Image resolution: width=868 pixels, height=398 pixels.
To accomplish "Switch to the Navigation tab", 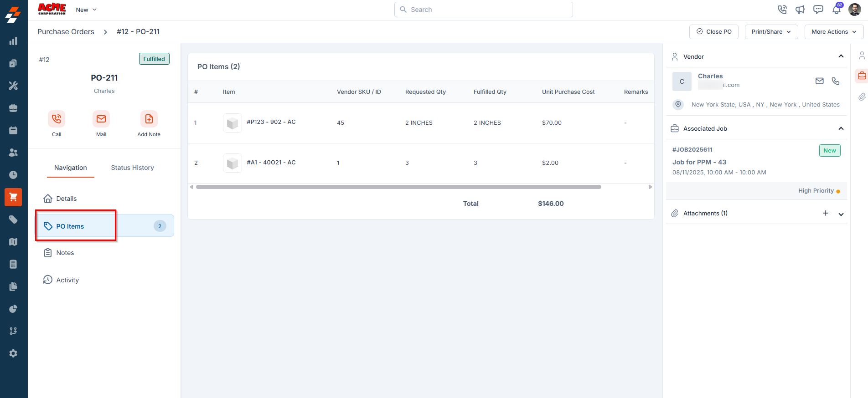I will 71,168.
